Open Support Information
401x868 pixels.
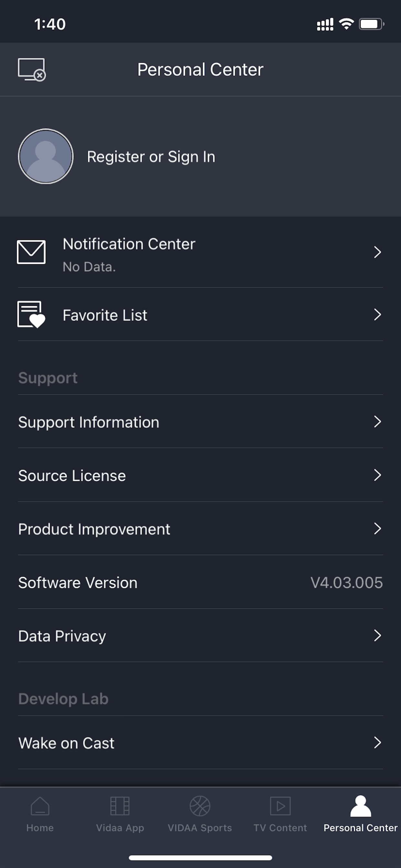(x=88, y=422)
